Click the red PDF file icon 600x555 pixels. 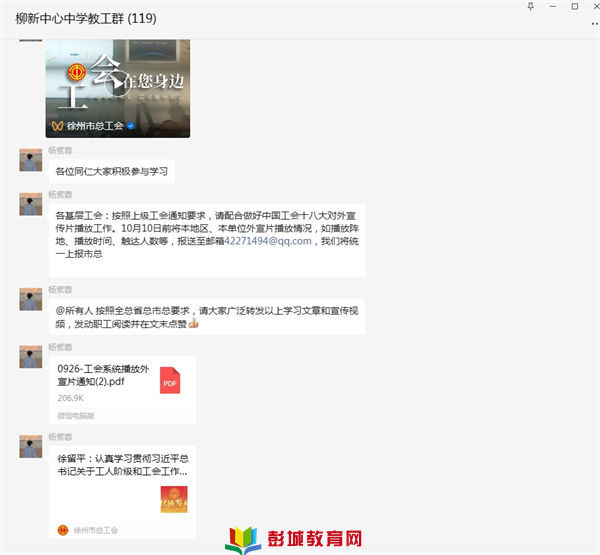170,380
